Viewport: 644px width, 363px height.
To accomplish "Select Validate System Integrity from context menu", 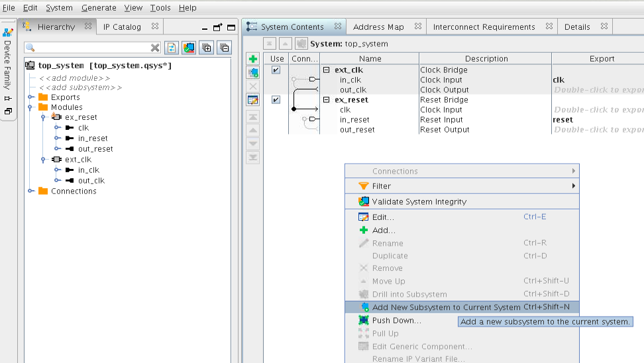I will click(x=419, y=201).
